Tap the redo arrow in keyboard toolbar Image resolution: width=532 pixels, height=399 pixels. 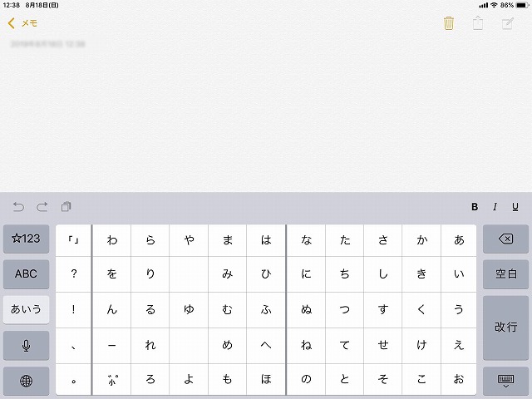[x=42, y=207]
